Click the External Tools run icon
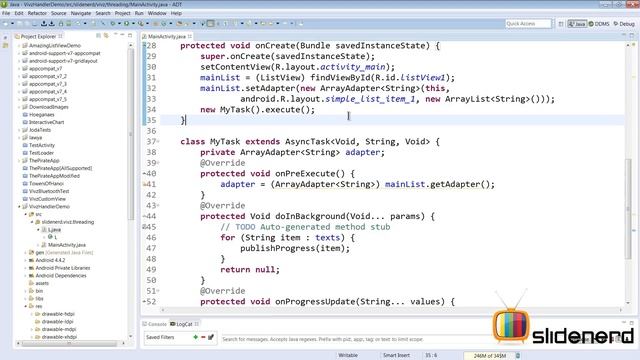This screenshot has width=640, height=360. 140,23
